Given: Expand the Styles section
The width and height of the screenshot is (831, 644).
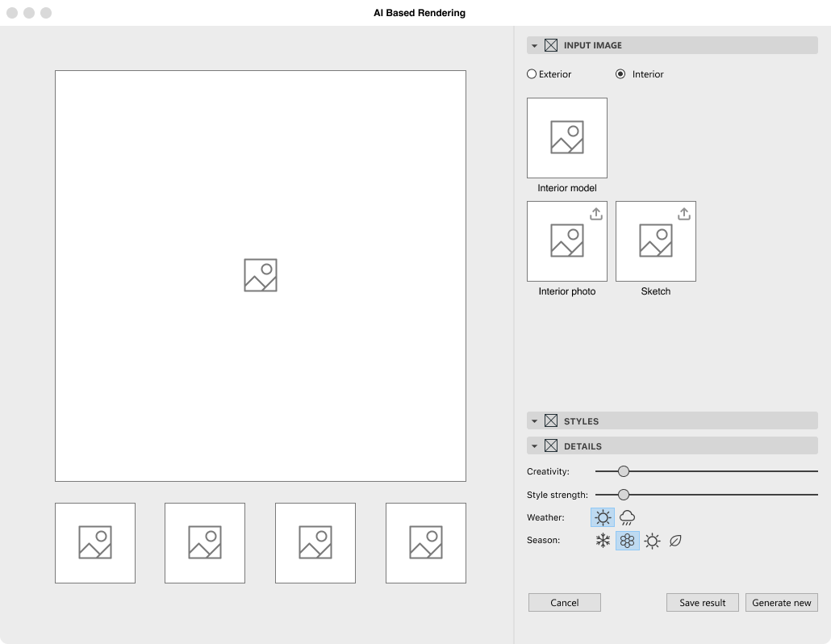Looking at the screenshot, I should click(x=534, y=421).
